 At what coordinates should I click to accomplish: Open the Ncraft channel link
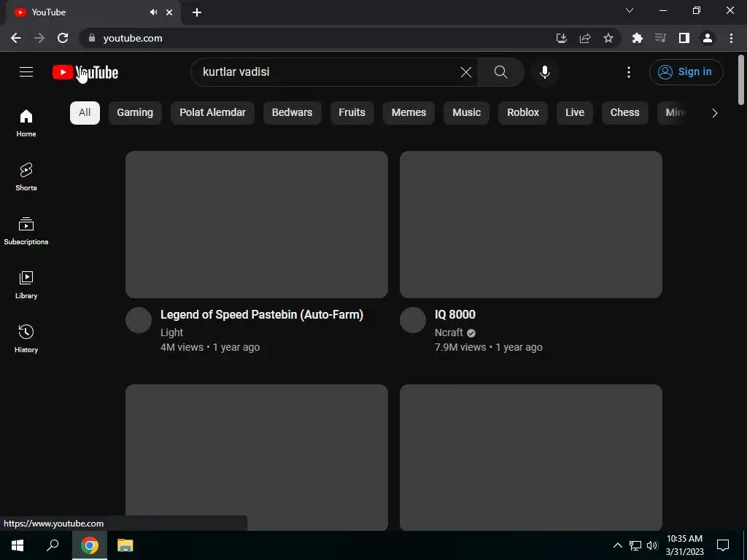[x=449, y=332]
